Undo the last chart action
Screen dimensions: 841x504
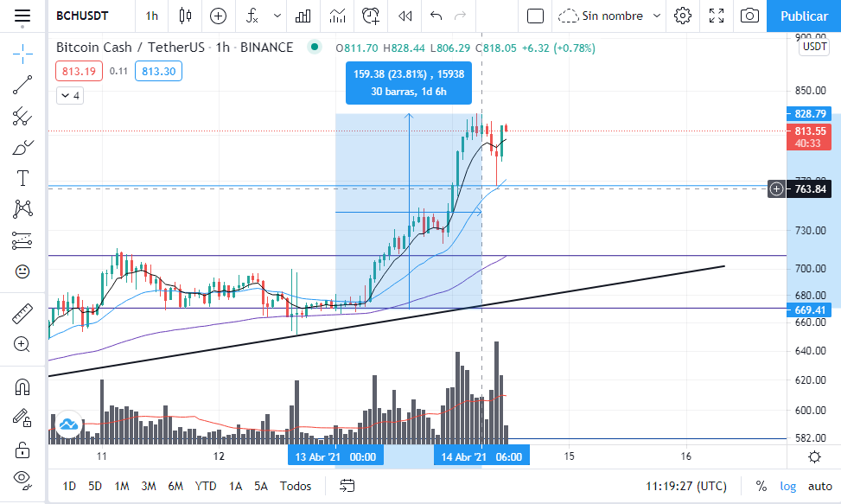[x=436, y=16]
